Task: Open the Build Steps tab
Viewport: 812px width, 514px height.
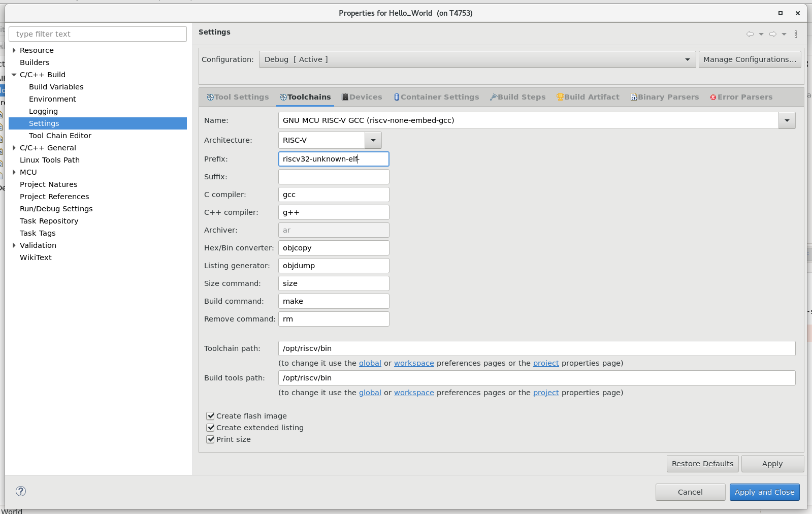Action: [x=517, y=97]
